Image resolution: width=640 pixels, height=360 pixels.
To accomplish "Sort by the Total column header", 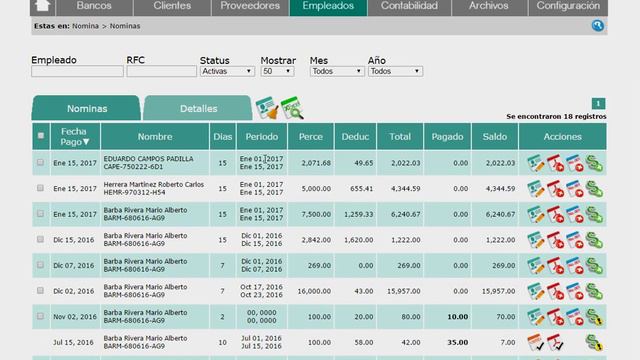I will (400, 137).
